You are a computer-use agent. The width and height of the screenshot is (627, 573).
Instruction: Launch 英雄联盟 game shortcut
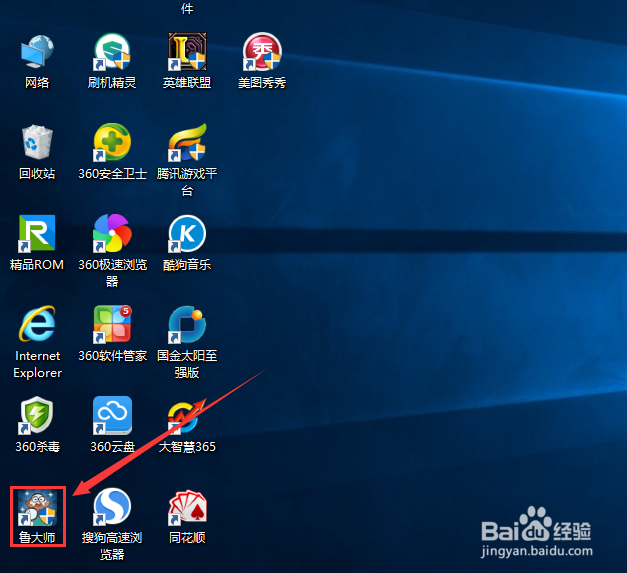click(187, 52)
